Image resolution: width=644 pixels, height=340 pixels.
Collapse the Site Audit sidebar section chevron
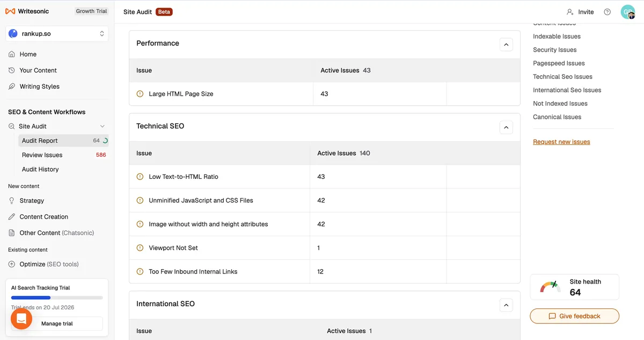(x=103, y=126)
